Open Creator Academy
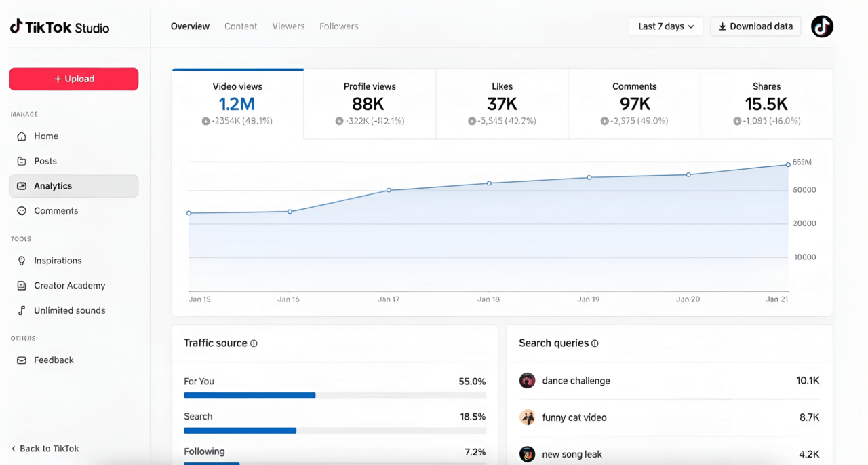The image size is (868, 465). click(x=22, y=285)
